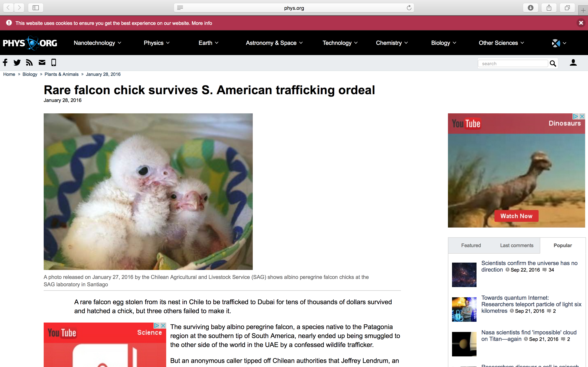This screenshot has width=588, height=367.
Task: Switch to the Featured tab
Action: point(471,245)
